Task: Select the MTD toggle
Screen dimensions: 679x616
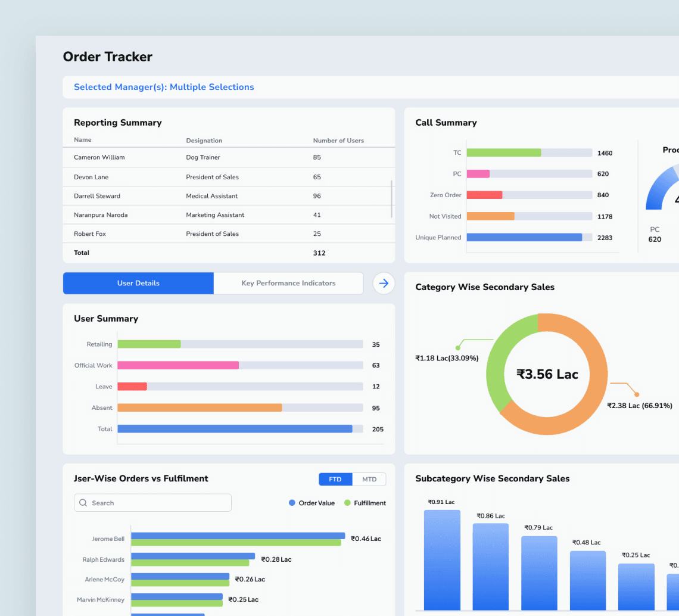Action: pos(369,479)
